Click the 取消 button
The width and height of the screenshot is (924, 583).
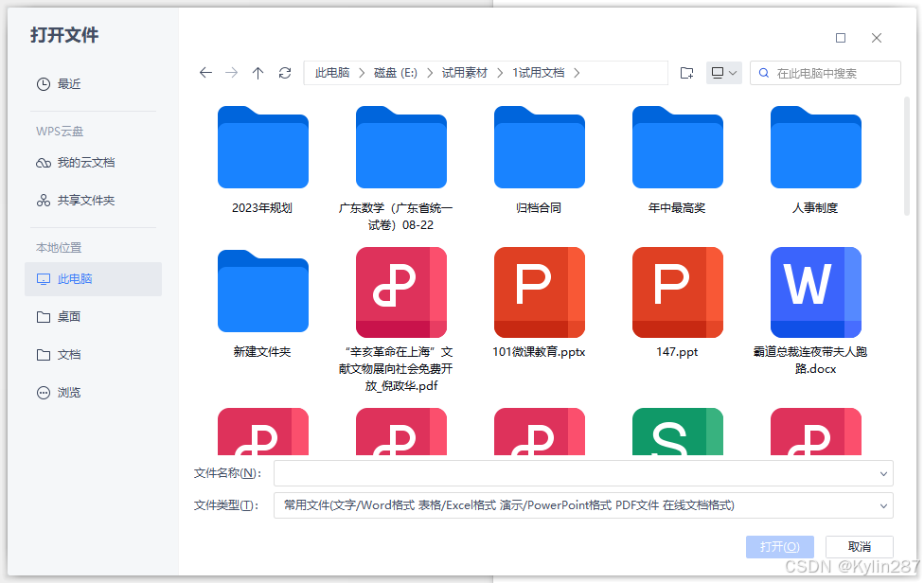[x=860, y=547]
